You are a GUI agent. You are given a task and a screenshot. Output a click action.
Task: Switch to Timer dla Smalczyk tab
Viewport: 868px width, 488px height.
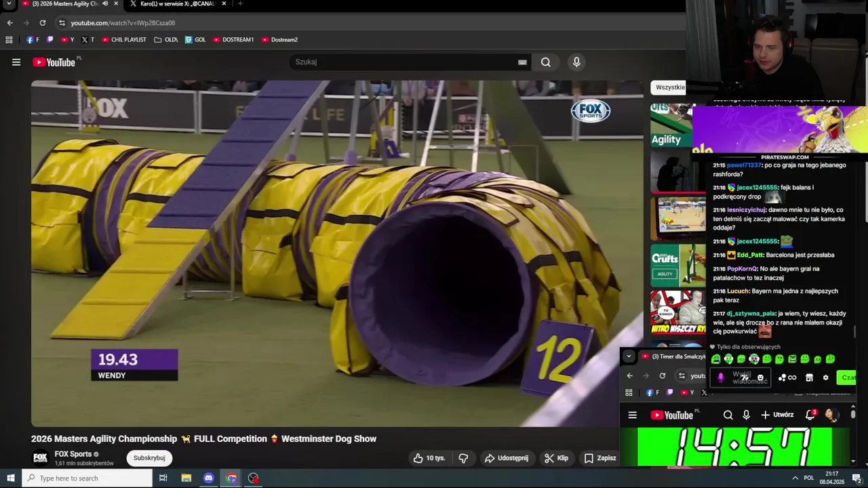point(673,357)
